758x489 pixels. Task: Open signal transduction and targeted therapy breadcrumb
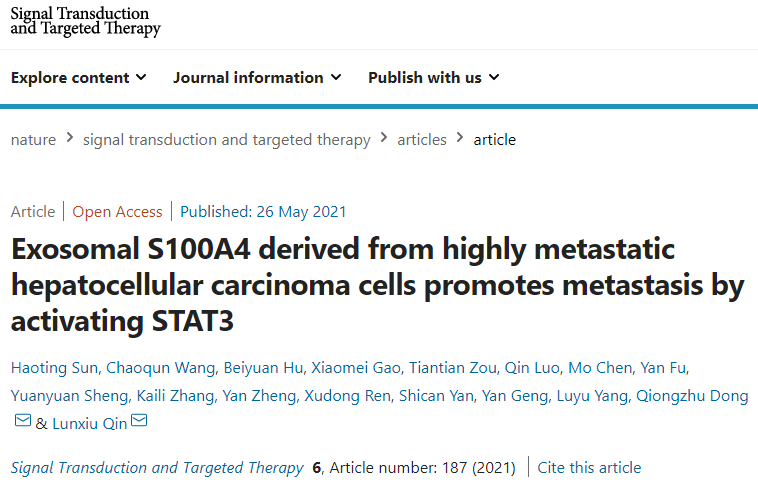point(227,140)
